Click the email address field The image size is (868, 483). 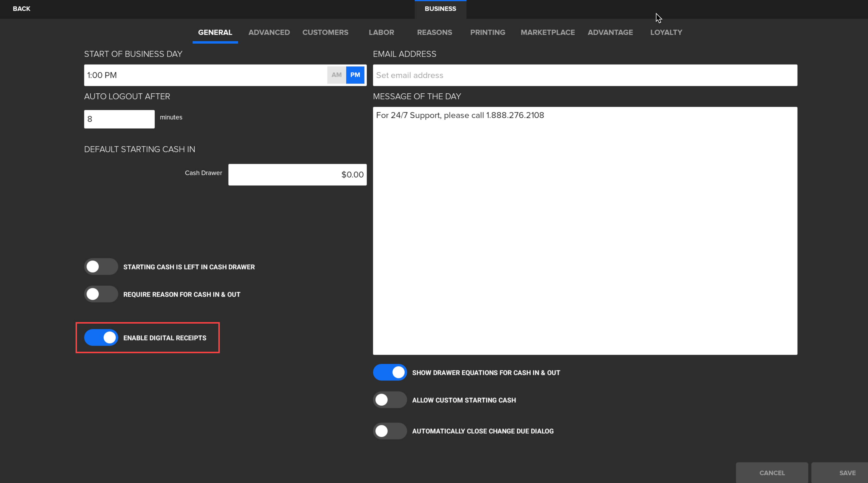coord(584,75)
